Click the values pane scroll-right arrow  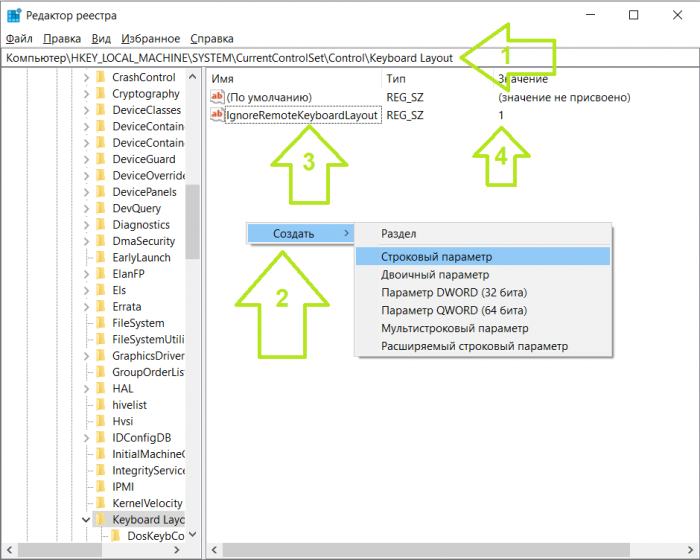691,550
